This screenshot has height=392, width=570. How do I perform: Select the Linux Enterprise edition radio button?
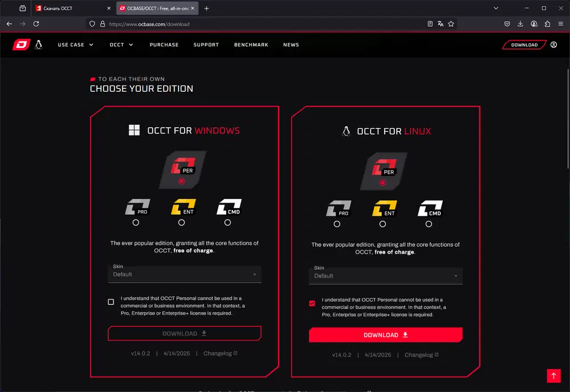click(x=382, y=224)
